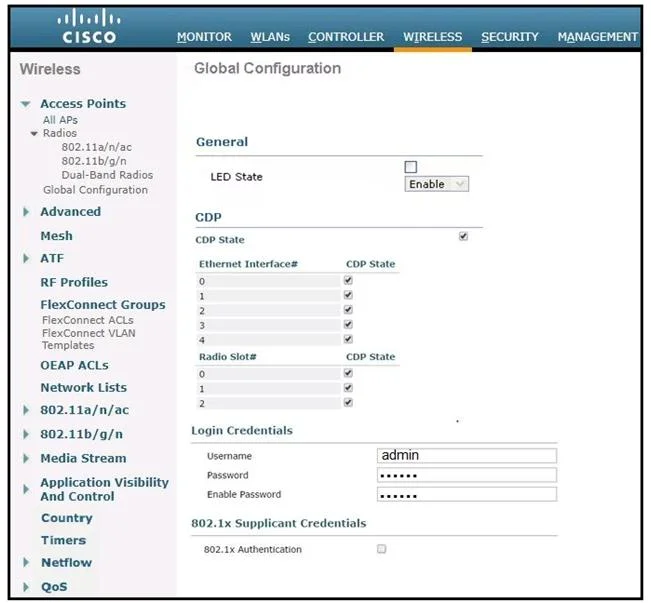Uncheck CDP for Ethernet Interface 0
Viewport: 651px width, 603px height.
click(x=348, y=281)
